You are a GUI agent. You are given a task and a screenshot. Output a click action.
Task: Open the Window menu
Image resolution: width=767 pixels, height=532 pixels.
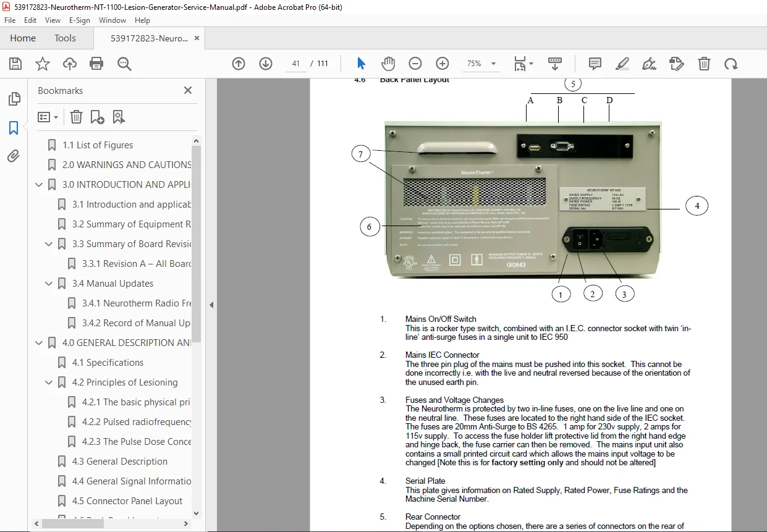point(112,20)
